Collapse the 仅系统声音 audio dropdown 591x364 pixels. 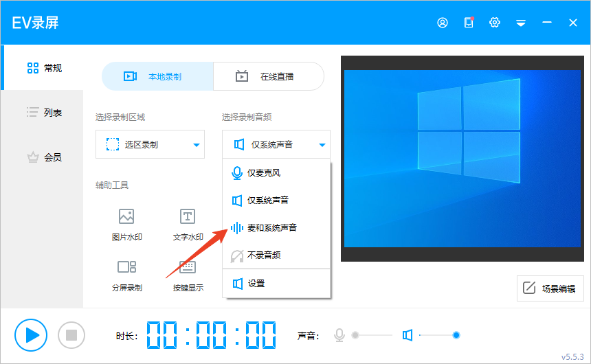pyautogui.click(x=276, y=144)
